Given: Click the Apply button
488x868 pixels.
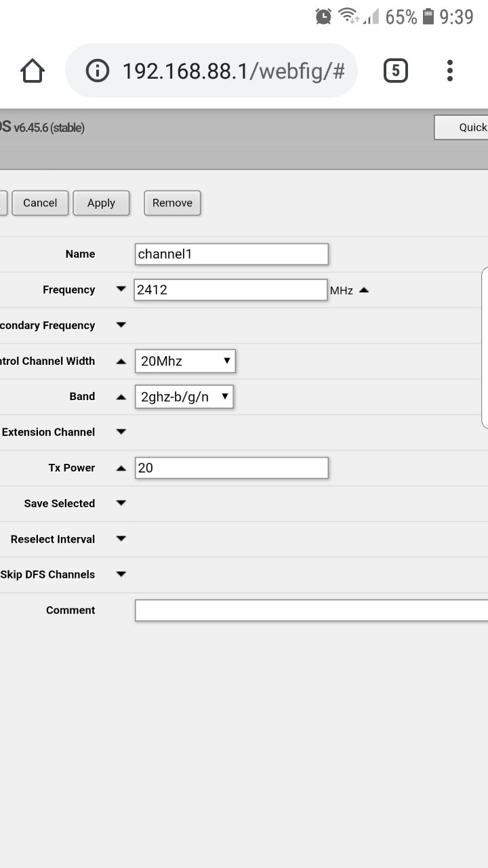Looking at the screenshot, I should pyautogui.click(x=101, y=203).
